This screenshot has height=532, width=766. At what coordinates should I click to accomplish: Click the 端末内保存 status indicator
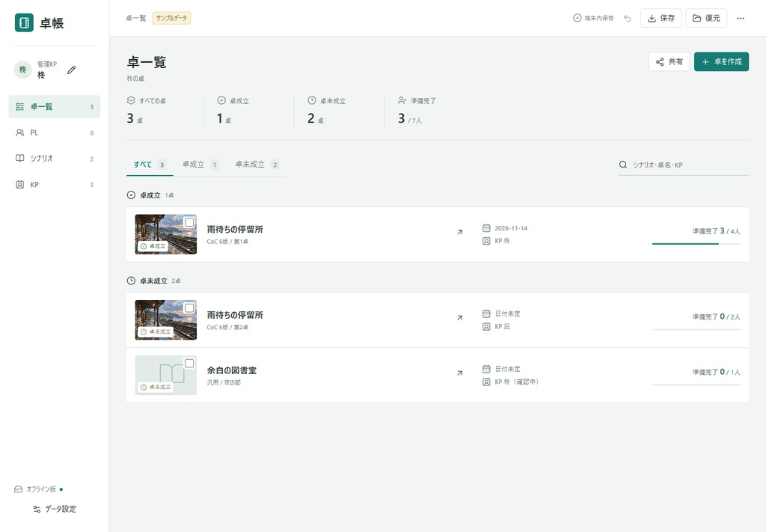tap(593, 18)
